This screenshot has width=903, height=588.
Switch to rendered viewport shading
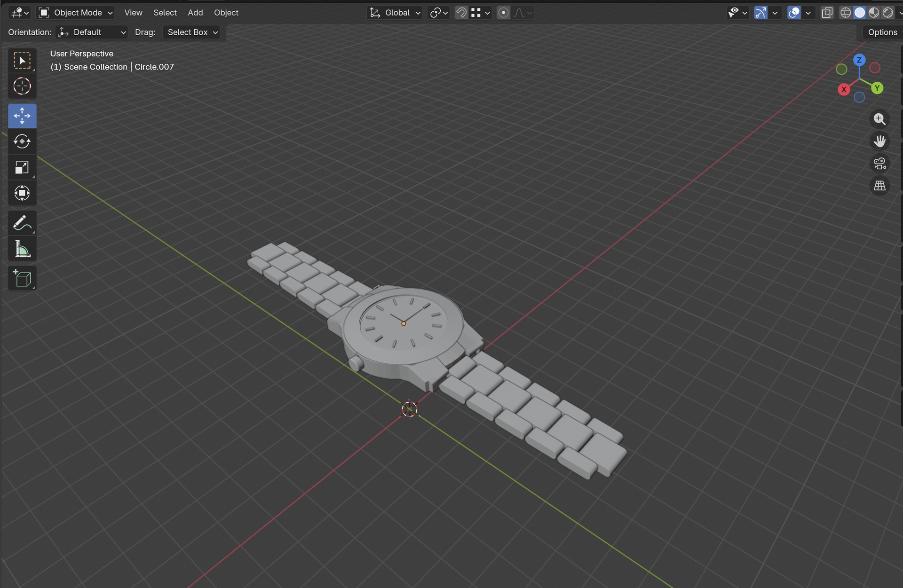click(888, 13)
